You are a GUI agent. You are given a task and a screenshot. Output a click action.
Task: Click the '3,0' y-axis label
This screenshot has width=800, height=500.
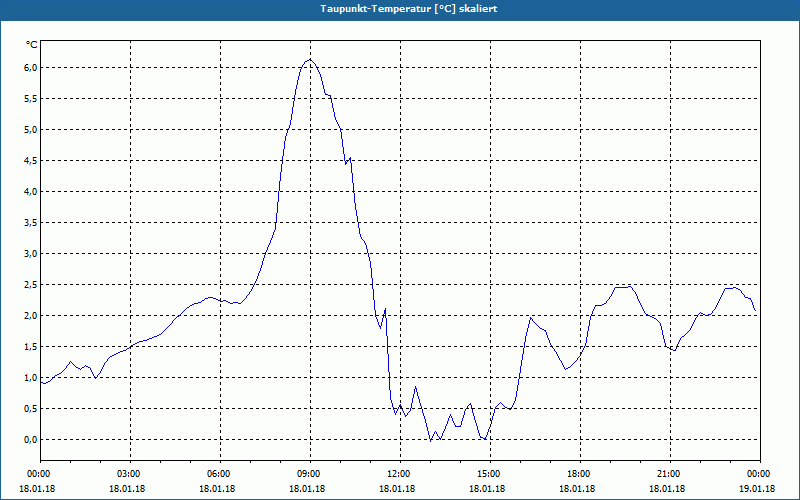31,254
